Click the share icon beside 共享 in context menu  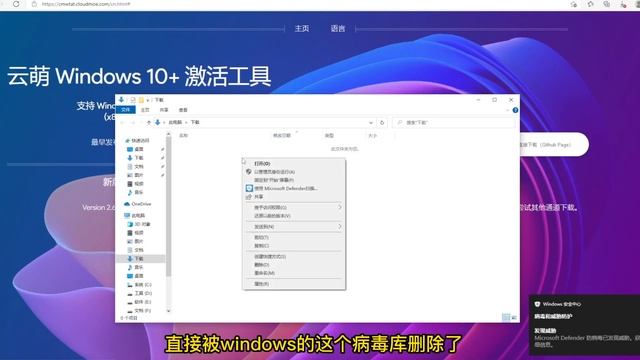(x=249, y=197)
